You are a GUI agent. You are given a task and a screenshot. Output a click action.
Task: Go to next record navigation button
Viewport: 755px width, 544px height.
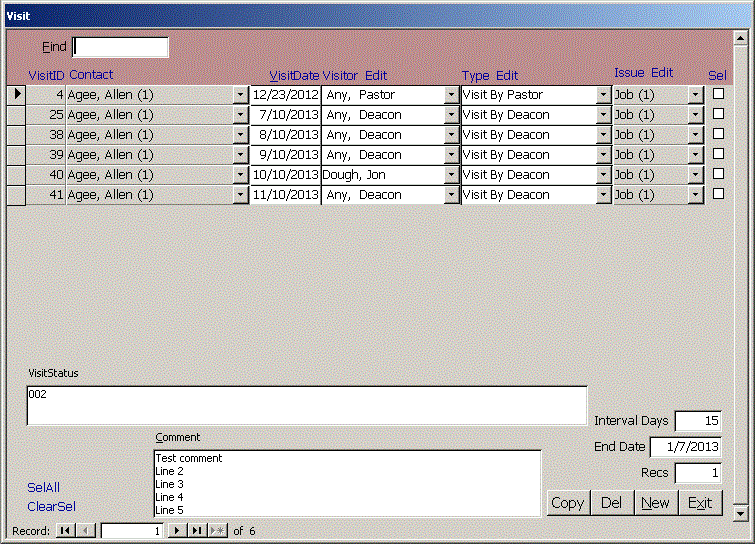[x=177, y=531]
